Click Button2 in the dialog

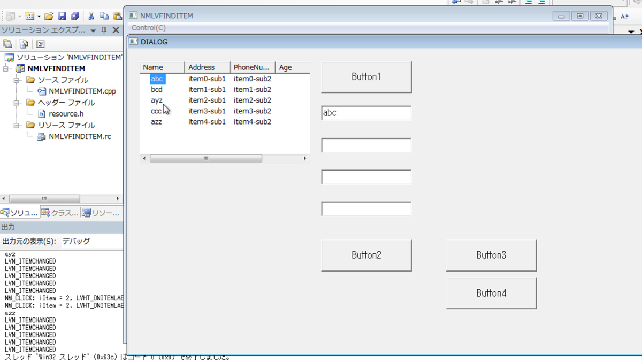[366, 255]
